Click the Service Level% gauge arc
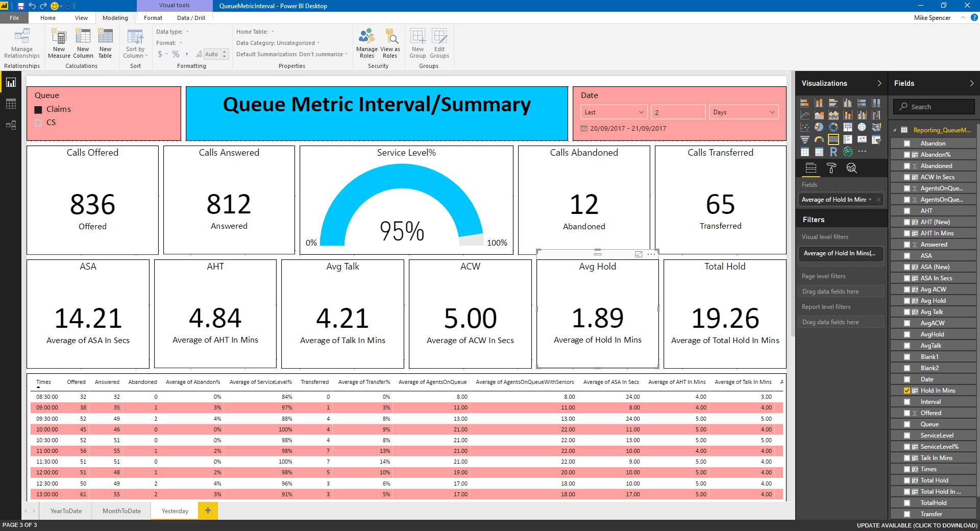The height and width of the screenshot is (531, 980). [402, 176]
